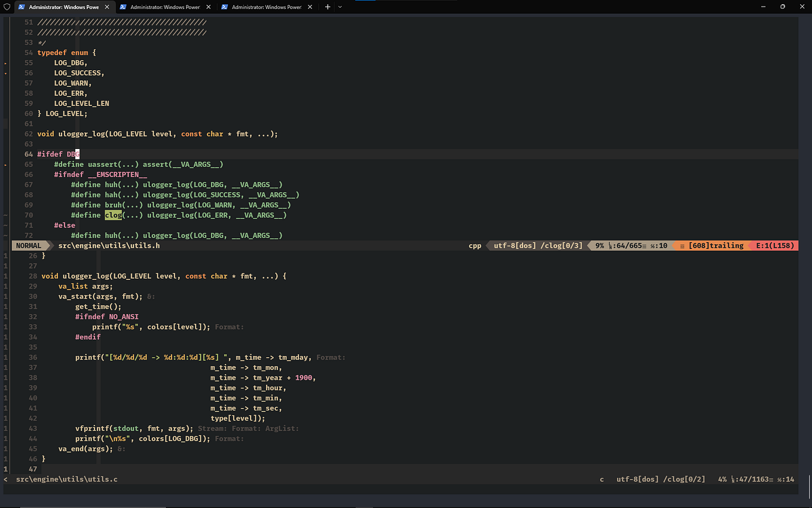Click the fold arrow beside line 55
Viewport: 812px width, 508px height.
point(5,62)
